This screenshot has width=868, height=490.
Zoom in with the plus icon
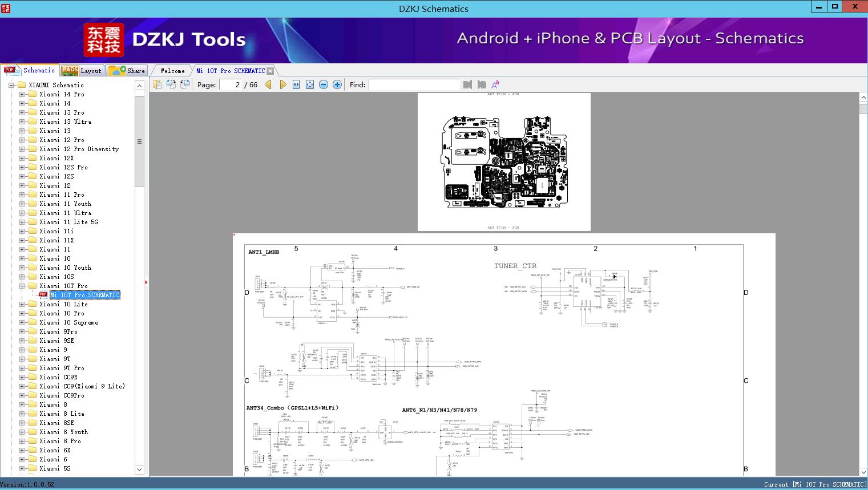pyautogui.click(x=337, y=84)
